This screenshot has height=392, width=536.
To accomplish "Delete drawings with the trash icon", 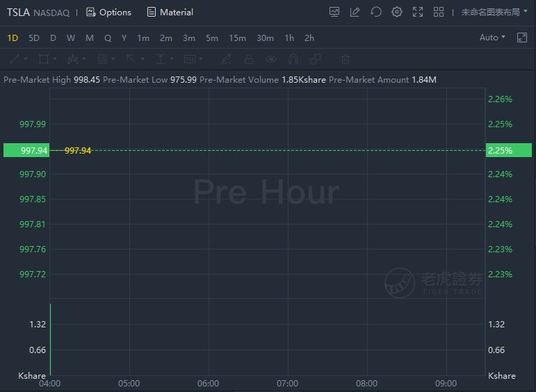I will click(346, 59).
